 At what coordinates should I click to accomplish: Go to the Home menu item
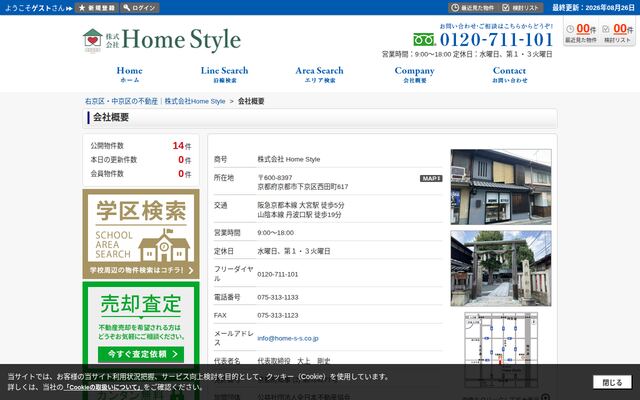pyautogui.click(x=129, y=74)
